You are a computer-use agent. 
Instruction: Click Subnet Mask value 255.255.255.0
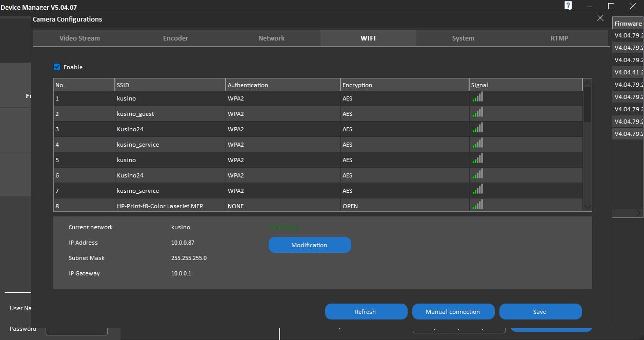(x=189, y=258)
